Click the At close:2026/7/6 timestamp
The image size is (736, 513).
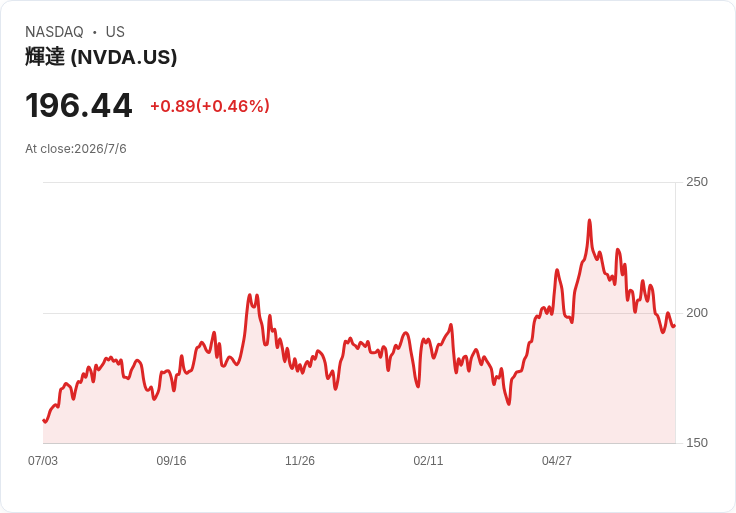(x=76, y=149)
